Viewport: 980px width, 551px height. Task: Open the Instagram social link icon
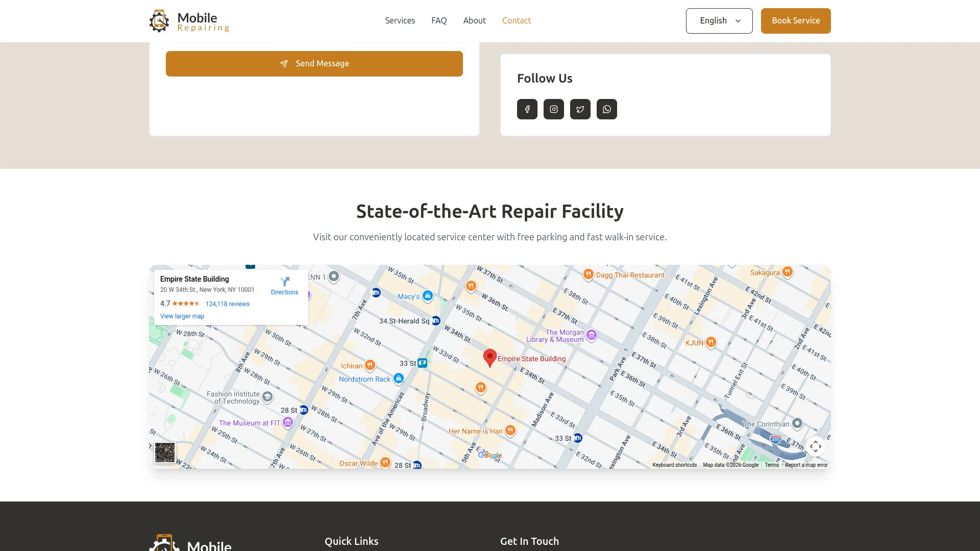coord(553,109)
